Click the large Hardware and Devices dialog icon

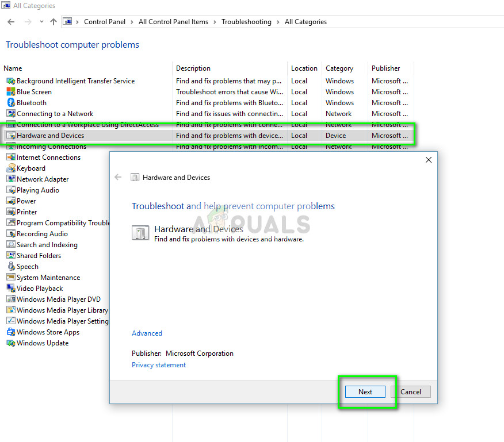(x=140, y=233)
